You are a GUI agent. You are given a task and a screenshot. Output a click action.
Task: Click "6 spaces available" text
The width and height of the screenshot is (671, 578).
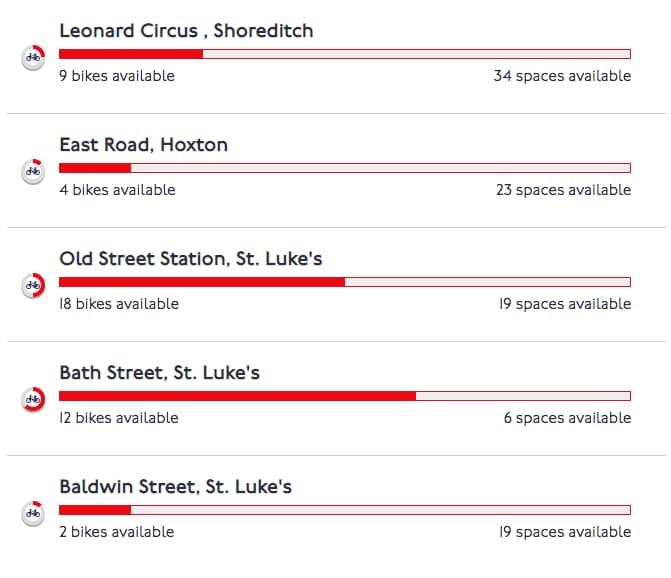click(567, 418)
